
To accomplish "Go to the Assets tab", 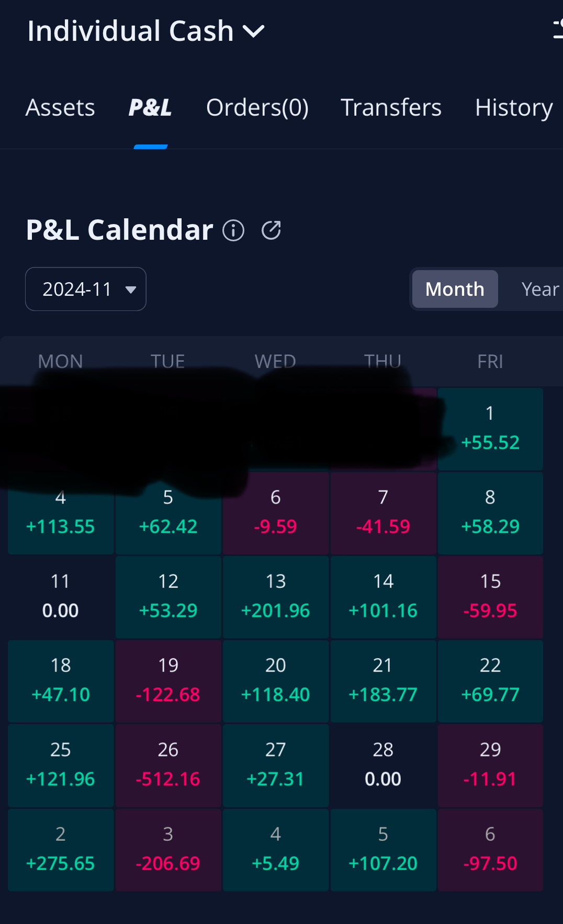I will click(60, 108).
